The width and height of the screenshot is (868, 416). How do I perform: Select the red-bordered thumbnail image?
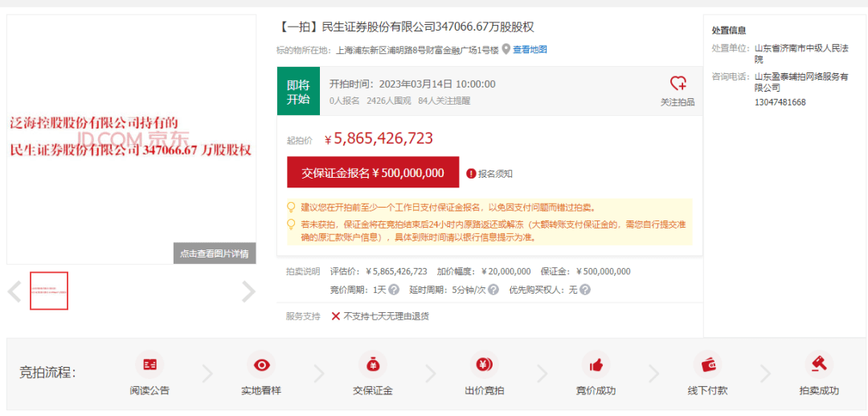[49, 290]
